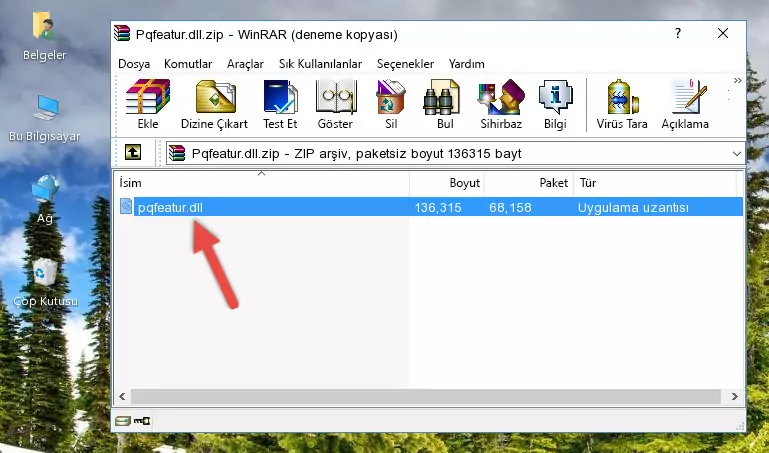Image resolution: width=769 pixels, height=453 pixels.
Task: Click the pqfeatur.dll file icon
Action: click(126, 206)
